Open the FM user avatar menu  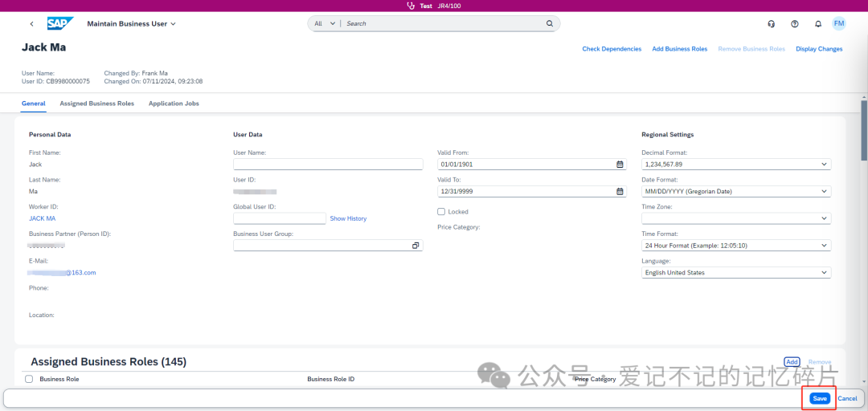838,23
